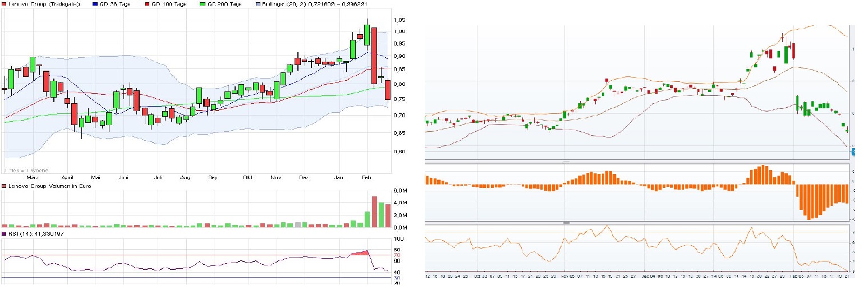Click the red GD 100 Tage legend swatch
The width and height of the screenshot is (868, 294).
click(148, 4)
